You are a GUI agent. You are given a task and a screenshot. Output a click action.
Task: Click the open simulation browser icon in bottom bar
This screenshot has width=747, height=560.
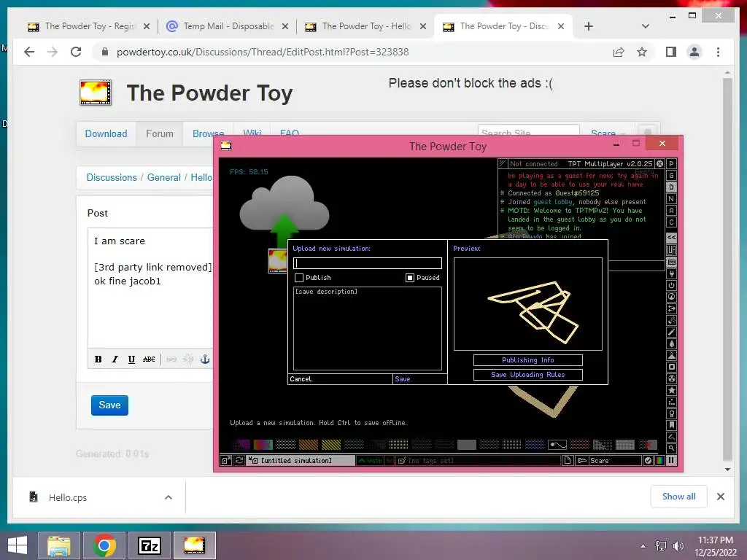(x=226, y=461)
